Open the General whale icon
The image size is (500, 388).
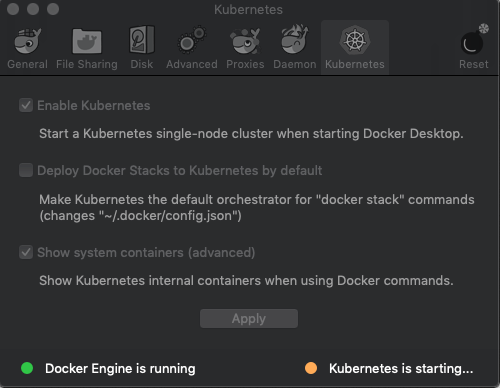pyautogui.click(x=28, y=41)
